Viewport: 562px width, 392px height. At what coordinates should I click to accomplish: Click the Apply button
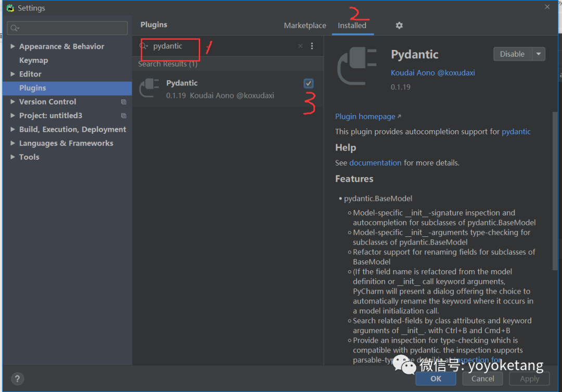[529, 379]
